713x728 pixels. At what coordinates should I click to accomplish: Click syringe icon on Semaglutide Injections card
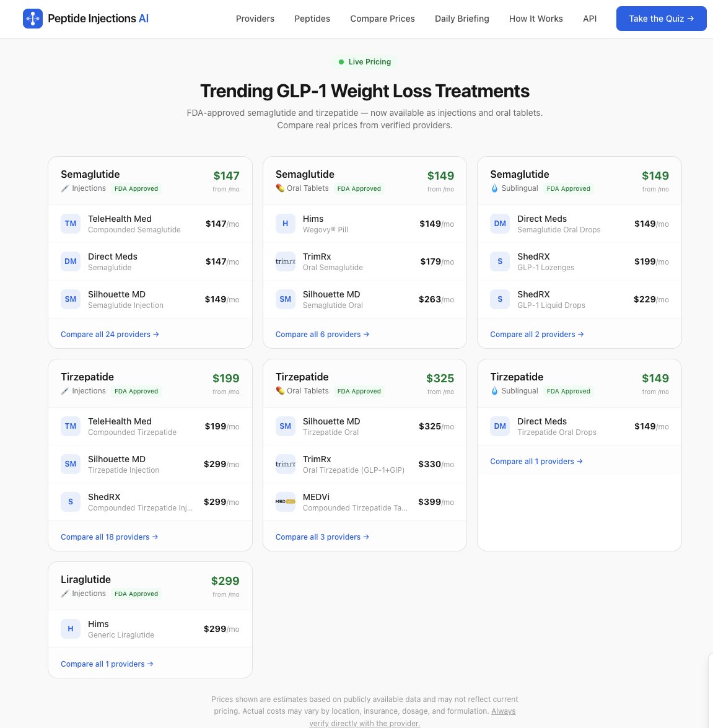[65, 188]
